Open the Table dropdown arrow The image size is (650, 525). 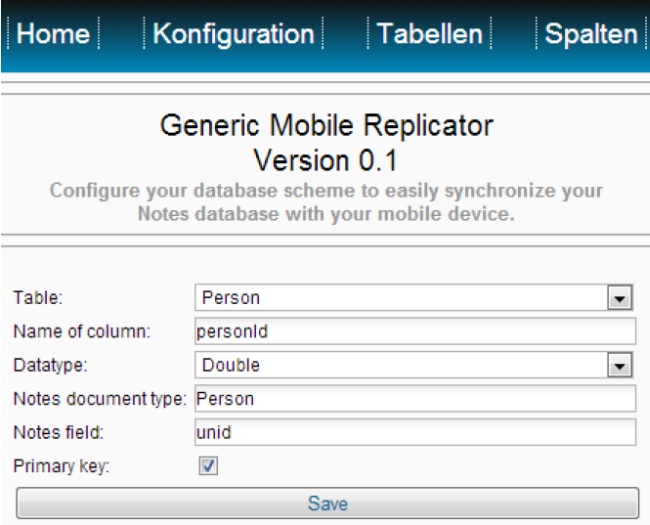(x=620, y=298)
